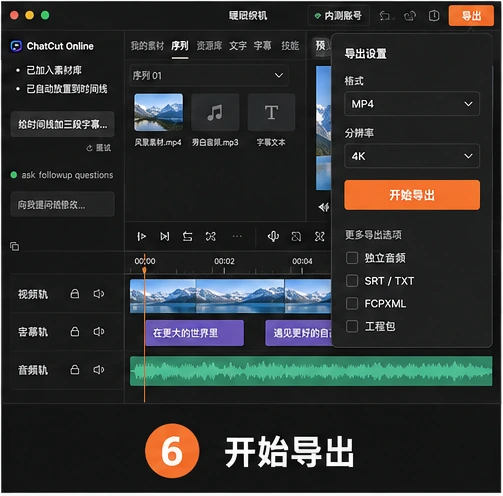The image size is (503, 496).
Task: Enable the 工程包 project package checkbox
Action: click(x=352, y=326)
